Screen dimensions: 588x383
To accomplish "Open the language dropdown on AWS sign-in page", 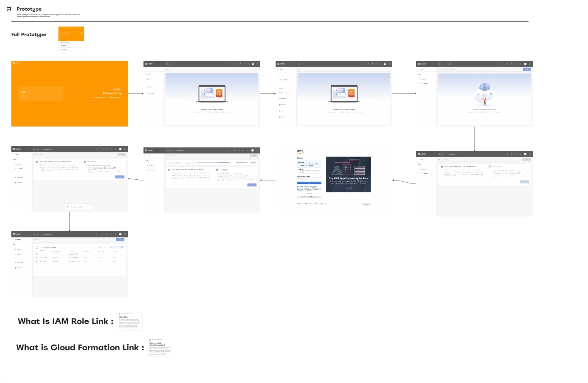I will coord(366,204).
